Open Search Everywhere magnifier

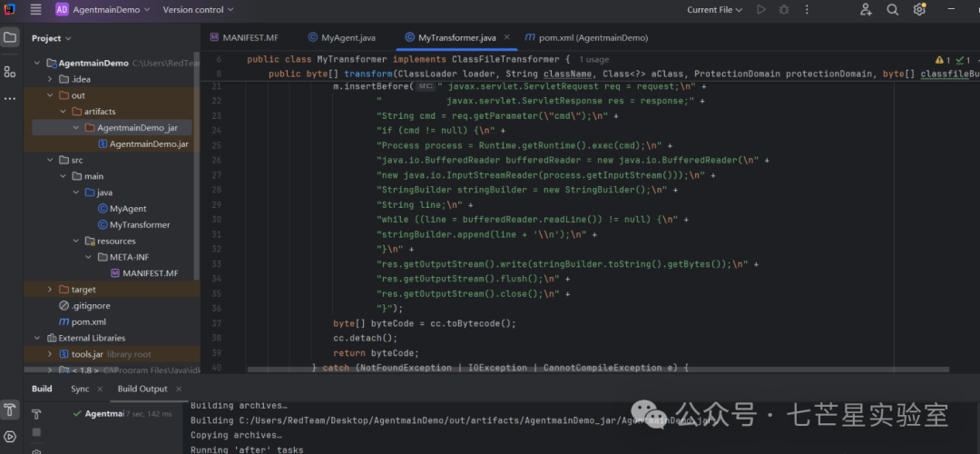pos(893,9)
